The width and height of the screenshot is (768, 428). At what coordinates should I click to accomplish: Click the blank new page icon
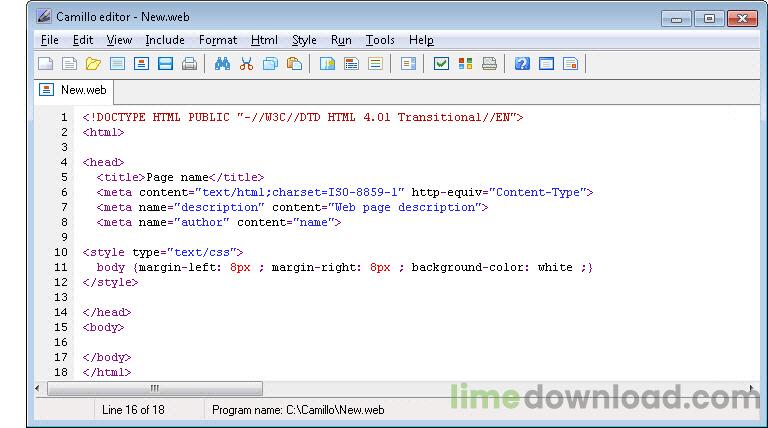(x=46, y=64)
